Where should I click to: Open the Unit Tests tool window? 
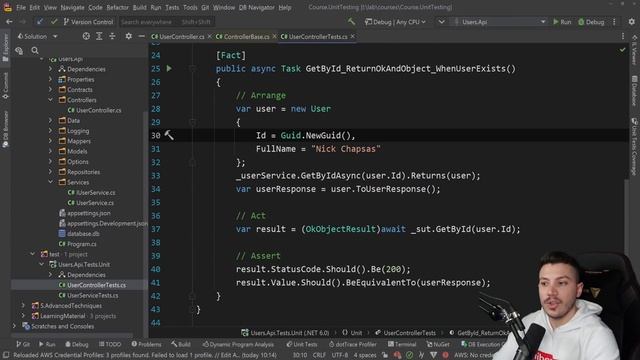click(302, 344)
